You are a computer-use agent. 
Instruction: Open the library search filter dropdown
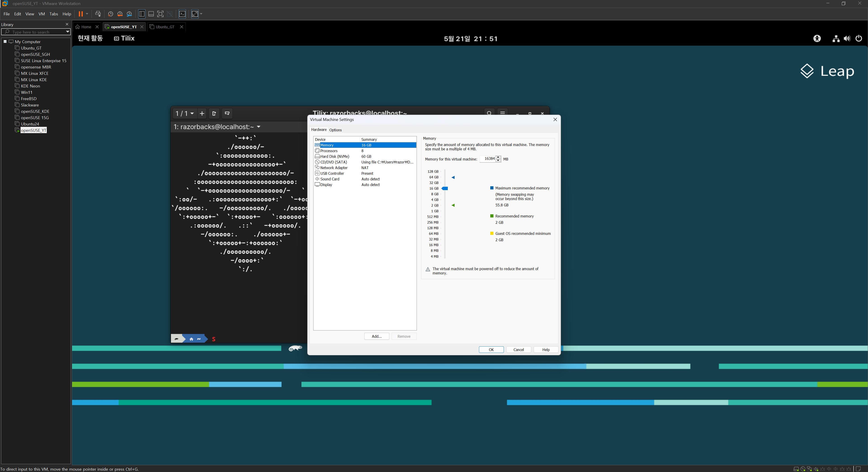(67, 32)
